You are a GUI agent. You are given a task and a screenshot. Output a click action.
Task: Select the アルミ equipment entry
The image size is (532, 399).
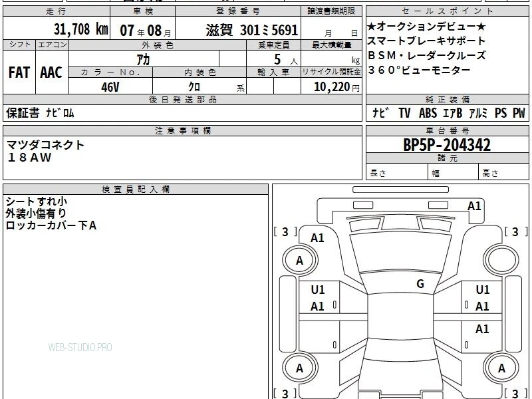pos(478,113)
